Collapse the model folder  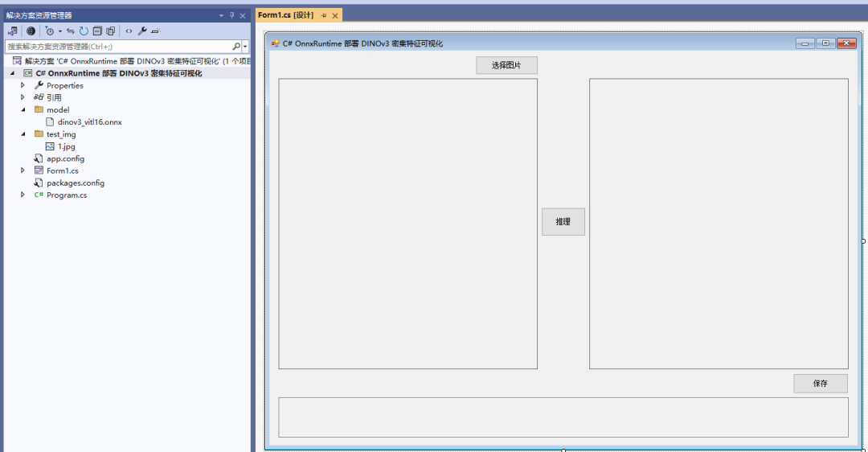click(x=23, y=109)
